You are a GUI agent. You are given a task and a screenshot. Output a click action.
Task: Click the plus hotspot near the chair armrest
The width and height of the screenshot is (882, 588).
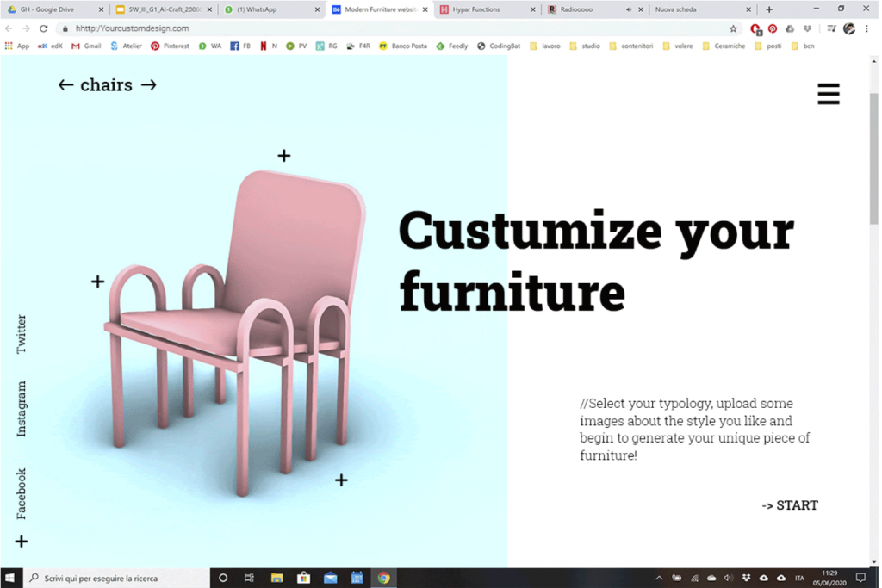(97, 282)
